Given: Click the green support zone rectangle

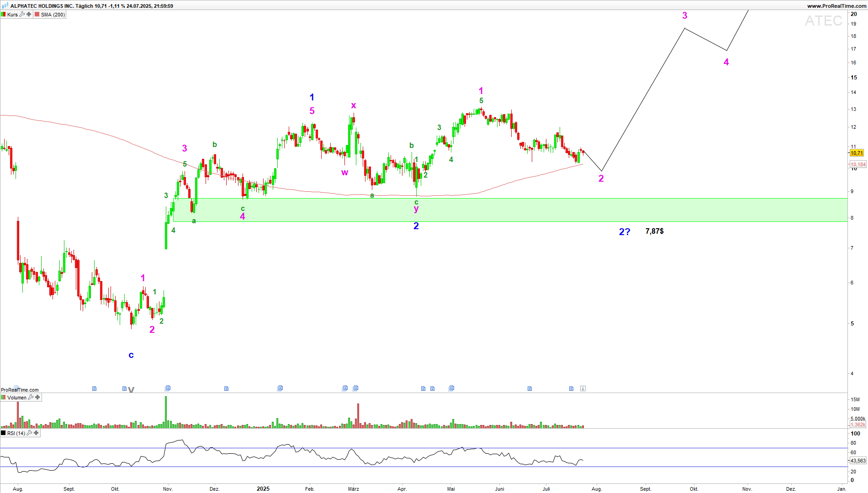Looking at the screenshot, I should [503, 210].
